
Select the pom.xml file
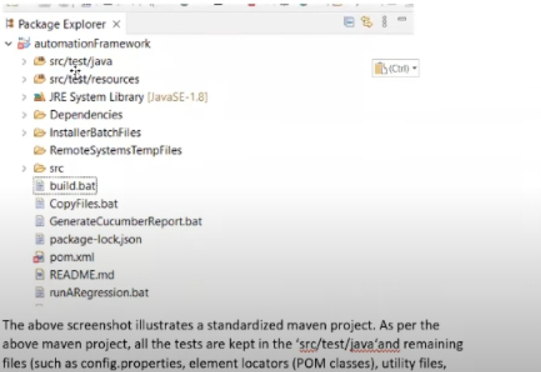click(x=72, y=257)
